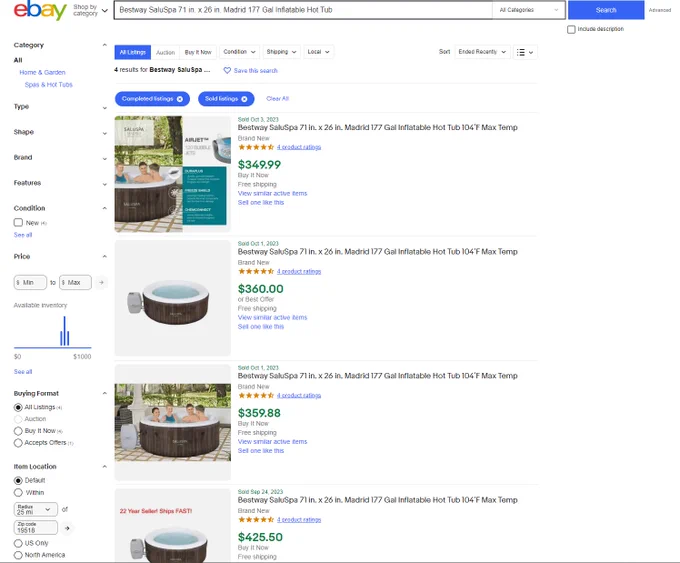Click the Zip code input field
The height and width of the screenshot is (563, 680).
(36, 527)
